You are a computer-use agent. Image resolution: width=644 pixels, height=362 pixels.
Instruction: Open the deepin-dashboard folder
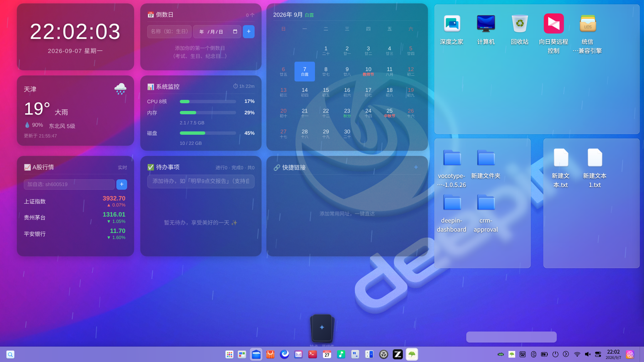pyautogui.click(x=452, y=214)
